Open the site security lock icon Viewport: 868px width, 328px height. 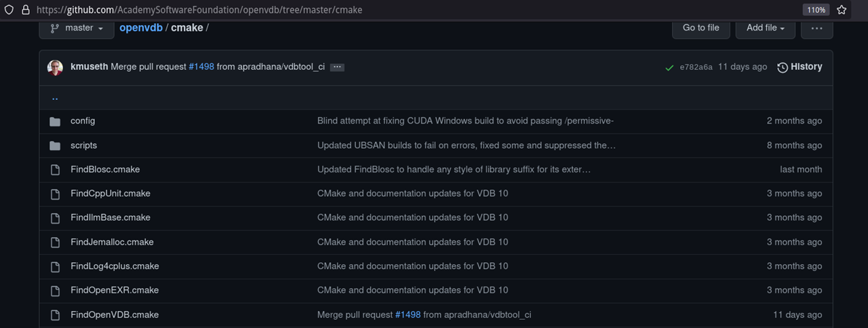click(26, 10)
